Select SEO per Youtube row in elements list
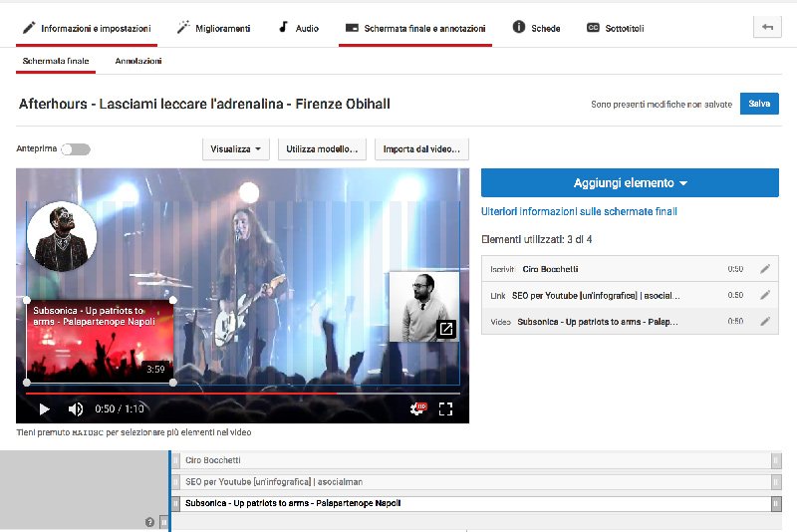 coord(630,295)
